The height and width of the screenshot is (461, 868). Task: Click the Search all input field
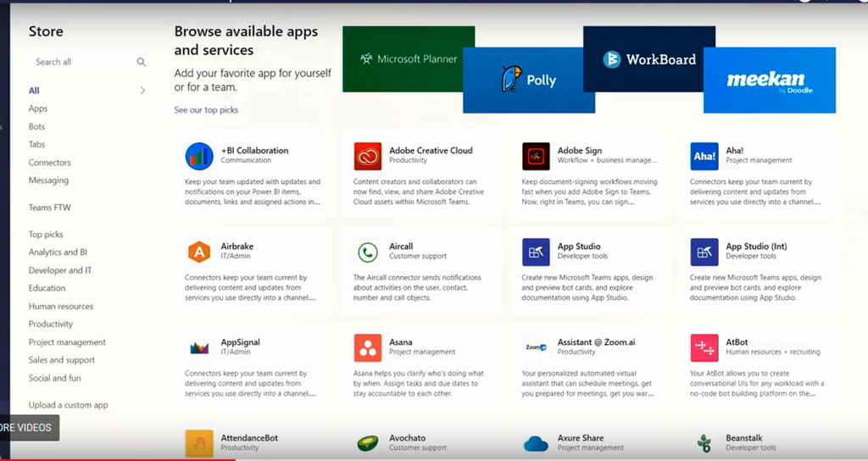pyautogui.click(x=81, y=62)
